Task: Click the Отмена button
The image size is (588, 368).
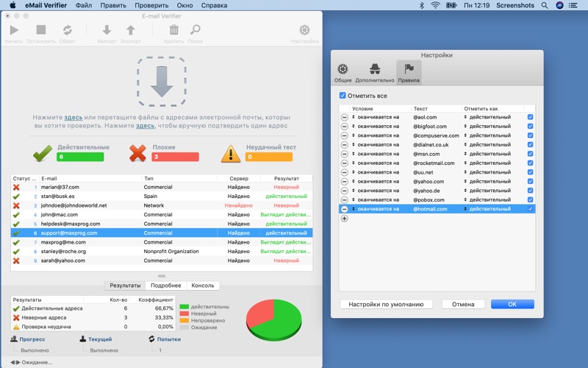Action: 463,304
